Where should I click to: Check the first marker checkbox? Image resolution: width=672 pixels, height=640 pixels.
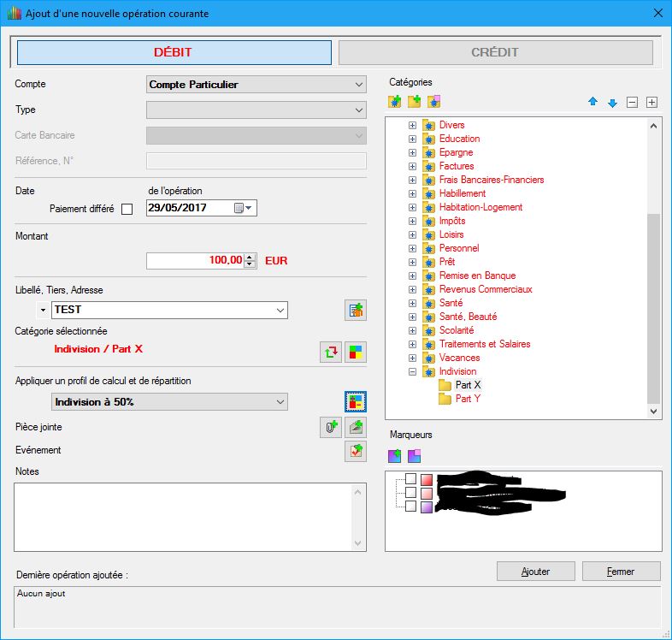pos(410,479)
